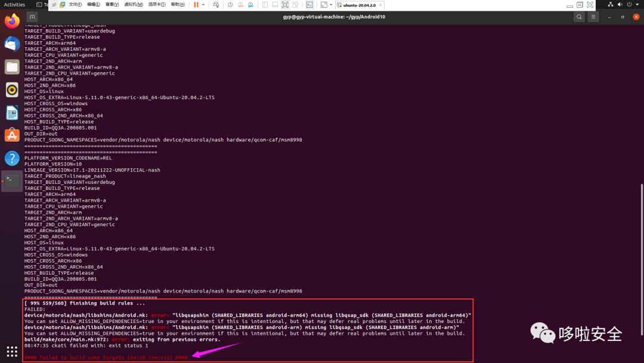Show or hide VMware library sidebar
The image size is (644, 363).
265,5
